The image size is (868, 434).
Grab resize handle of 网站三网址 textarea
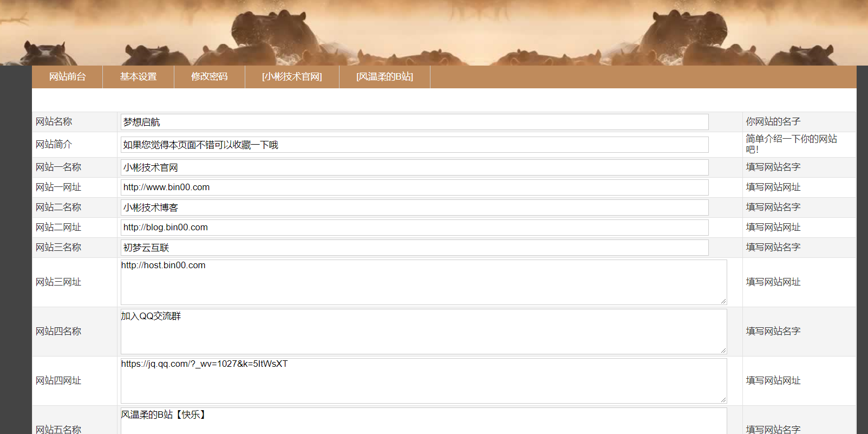[723, 301]
